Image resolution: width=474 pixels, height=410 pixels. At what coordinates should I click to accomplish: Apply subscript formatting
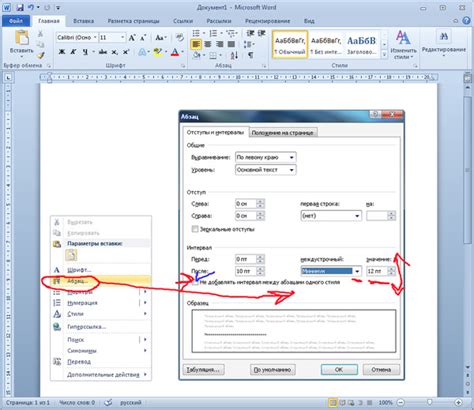115,52
